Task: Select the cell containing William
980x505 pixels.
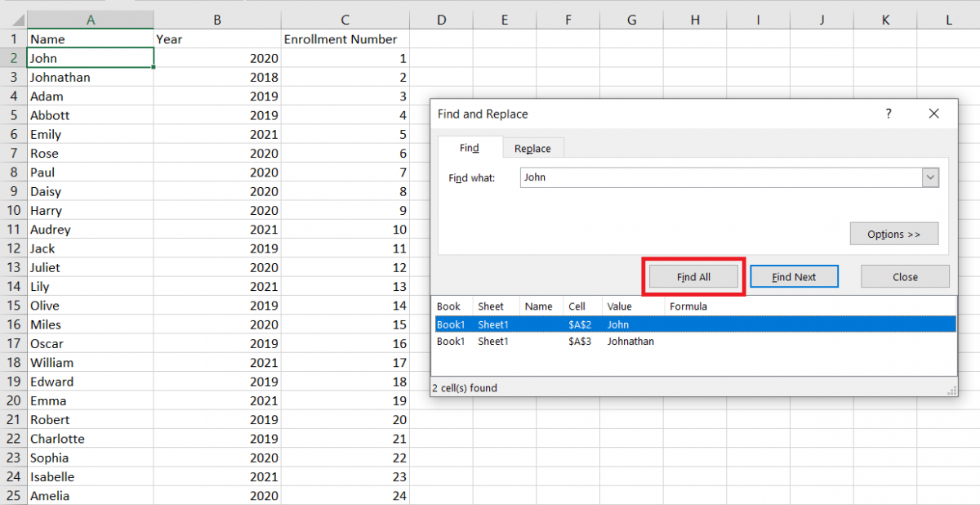Action: [91, 363]
